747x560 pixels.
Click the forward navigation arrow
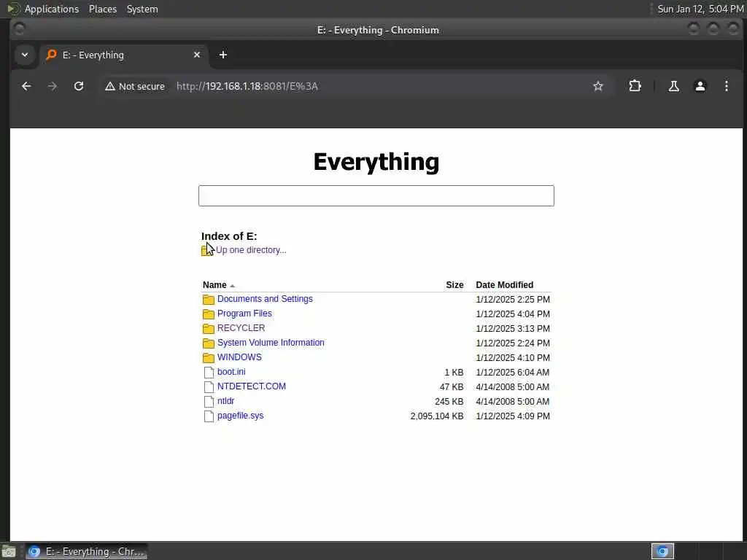coord(53,86)
